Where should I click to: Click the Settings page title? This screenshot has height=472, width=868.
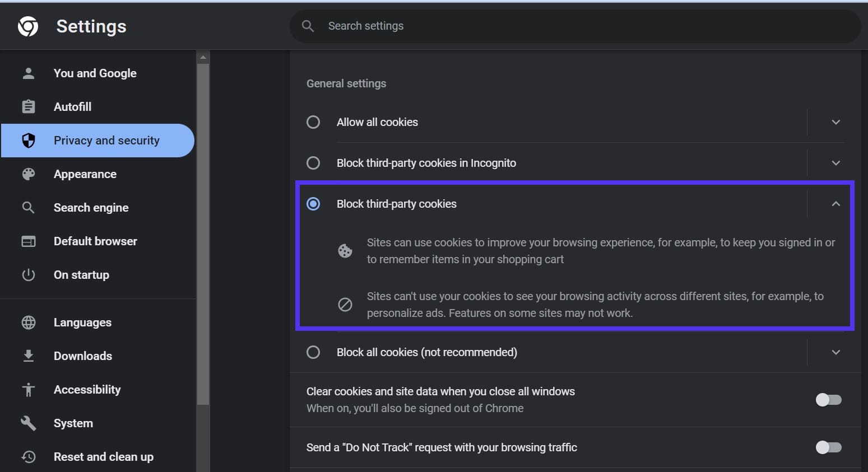[x=91, y=26]
